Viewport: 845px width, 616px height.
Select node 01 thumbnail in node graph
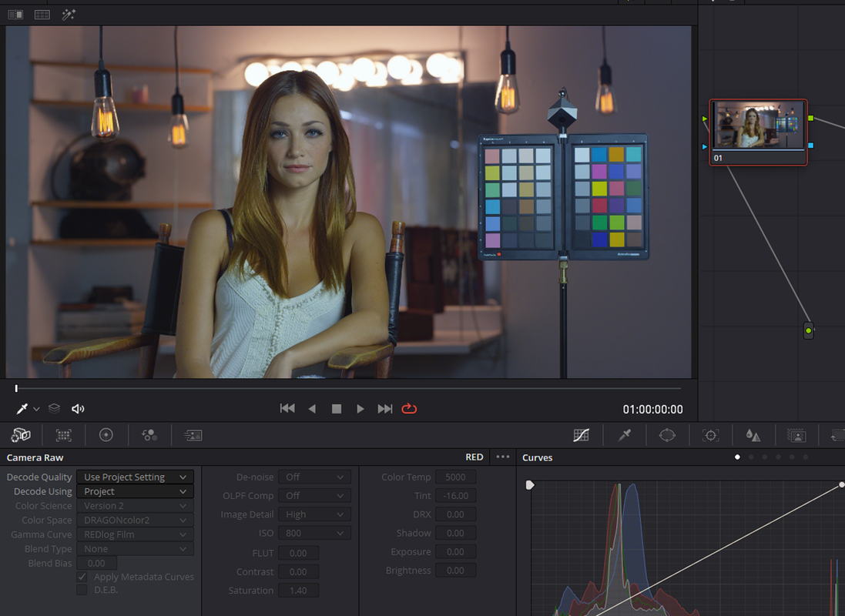click(x=758, y=132)
